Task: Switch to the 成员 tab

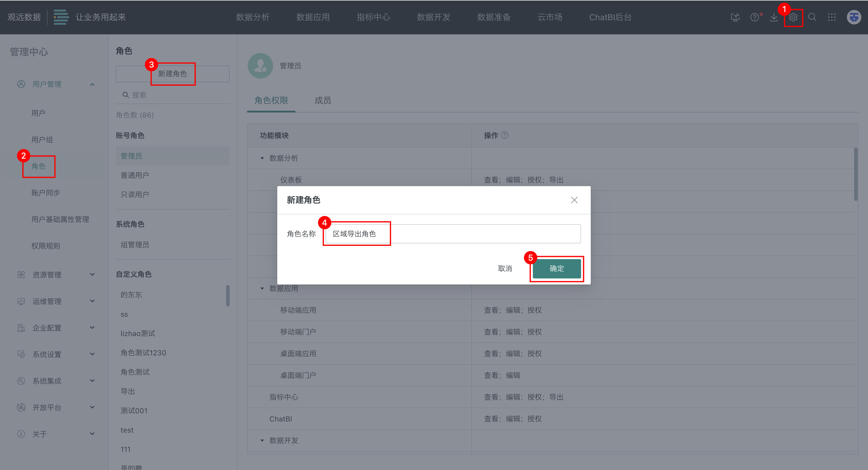Action: 322,100
